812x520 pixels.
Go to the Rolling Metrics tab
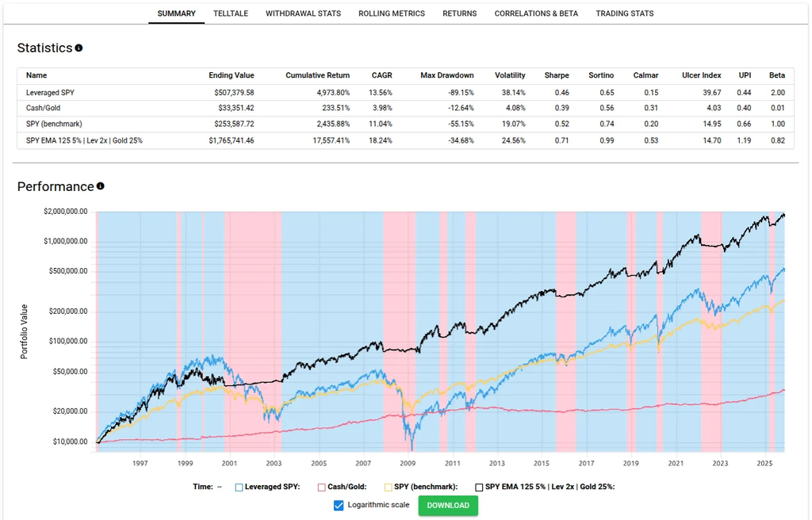(392, 13)
